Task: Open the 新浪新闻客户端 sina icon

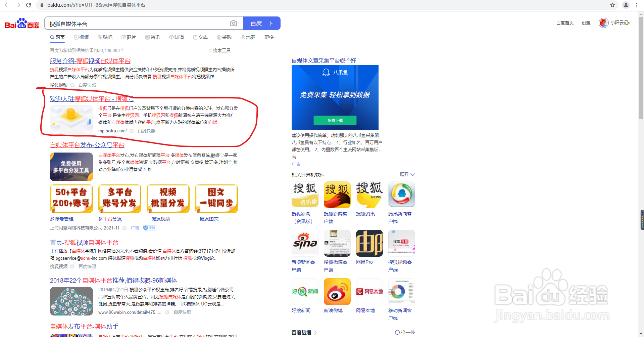Action: (305, 243)
